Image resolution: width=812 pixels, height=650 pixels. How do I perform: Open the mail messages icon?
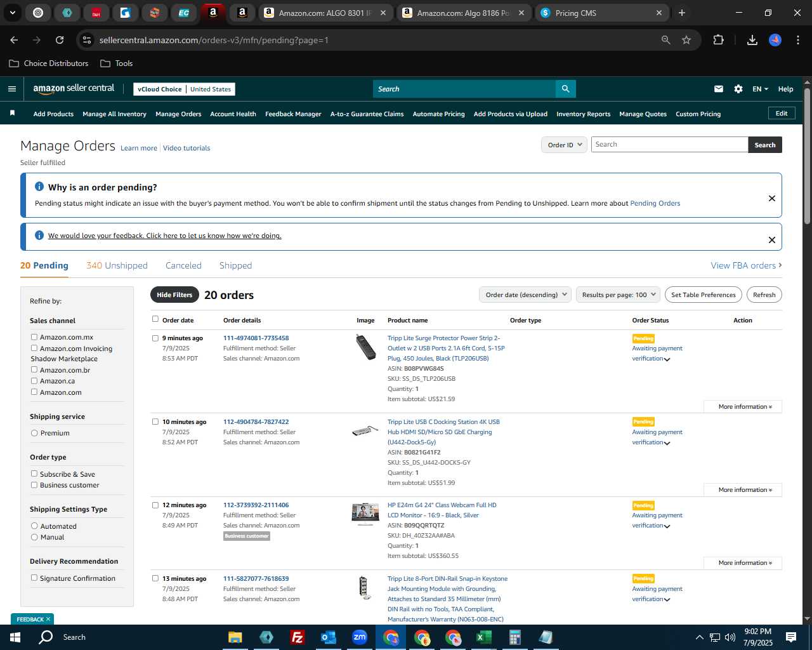[x=719, y=89]
